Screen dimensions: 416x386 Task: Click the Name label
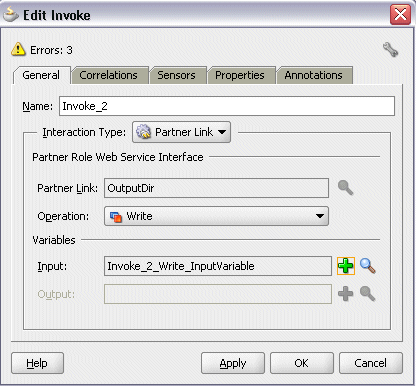[38, 106]
